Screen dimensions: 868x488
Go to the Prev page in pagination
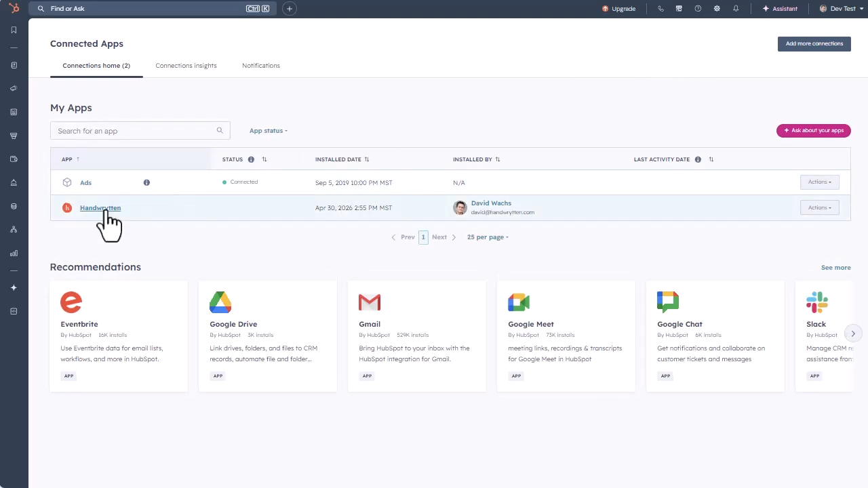(x=403, y=237)
